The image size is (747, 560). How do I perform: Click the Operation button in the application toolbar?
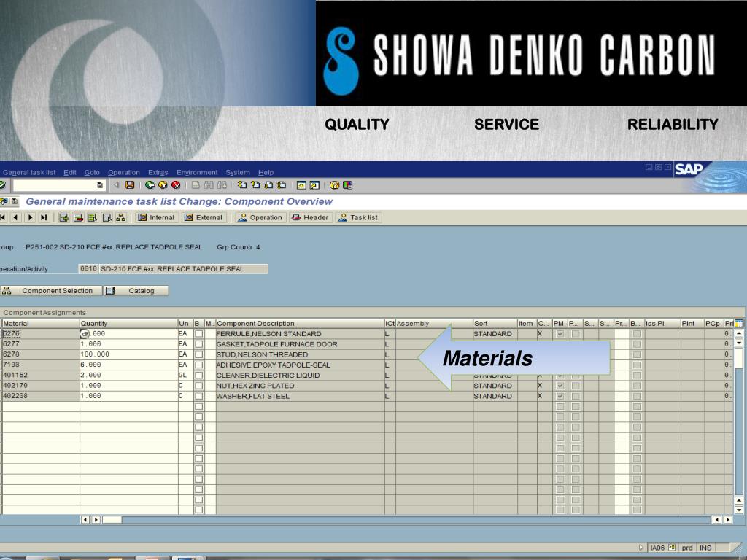click(x=260, y=217)
